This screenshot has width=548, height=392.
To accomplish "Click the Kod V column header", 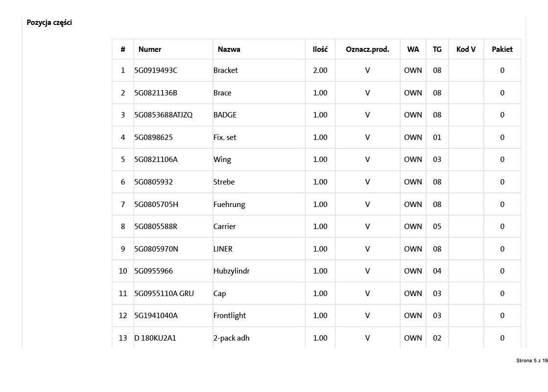I will point(466,49).
